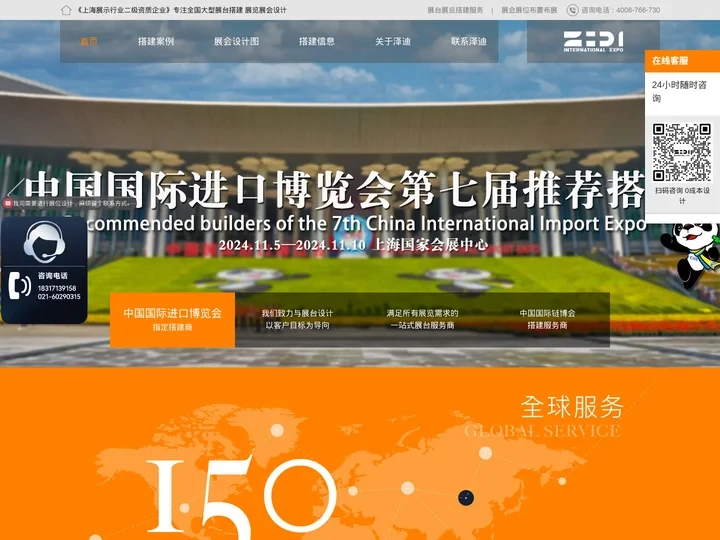720x540 pixels.
Task: Follow the 展会展位布置布展 link
Action: point(529,10)
